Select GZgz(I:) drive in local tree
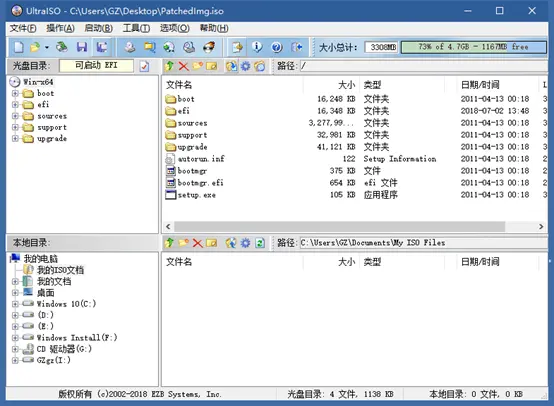 (54, 360)
